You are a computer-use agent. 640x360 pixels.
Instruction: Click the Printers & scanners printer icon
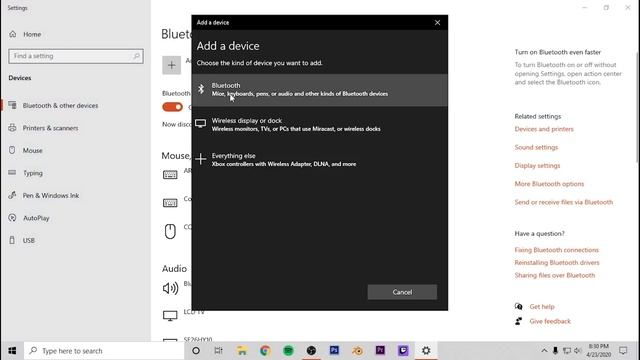12,127
